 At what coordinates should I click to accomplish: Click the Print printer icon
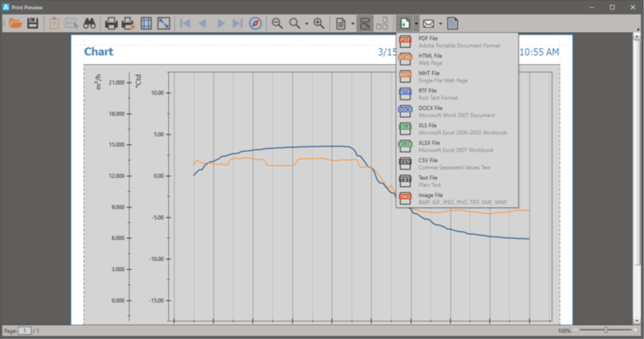point(111,24)
